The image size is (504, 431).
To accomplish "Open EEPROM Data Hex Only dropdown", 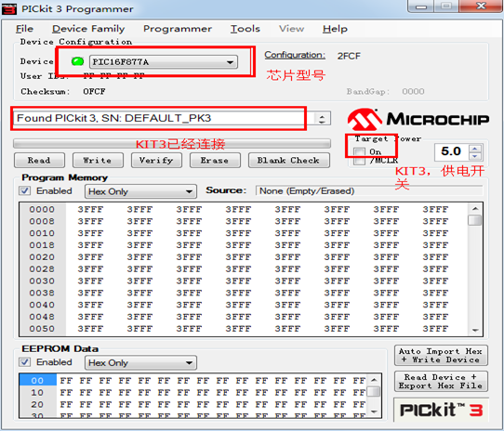I will (140, 363).
